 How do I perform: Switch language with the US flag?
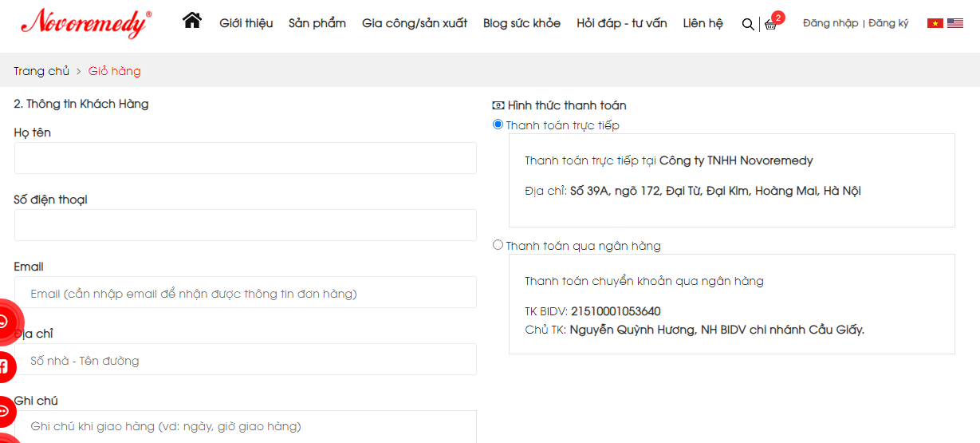pos(955,24)
